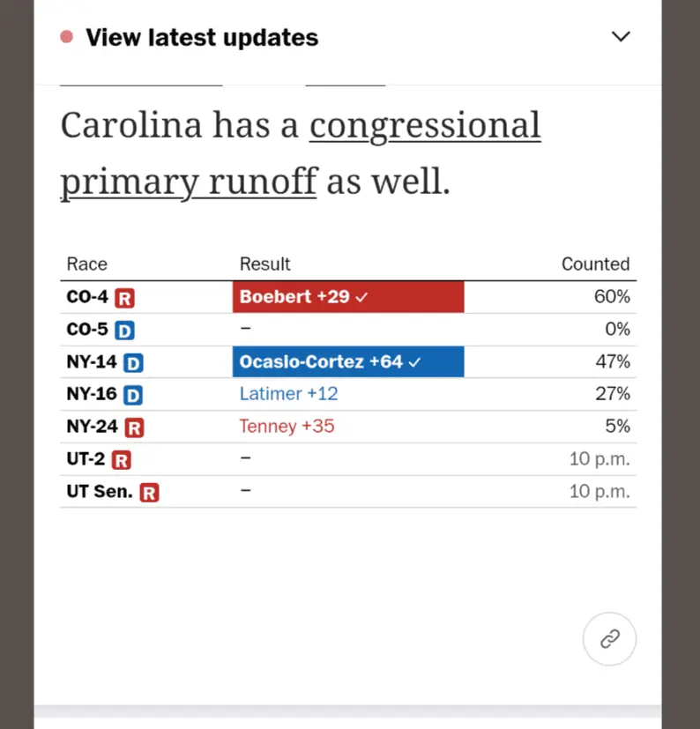The width and height of the screenshot is (700, 729).
Task: Click the Democratic badge beside NY-14
Action: point(133,362)
